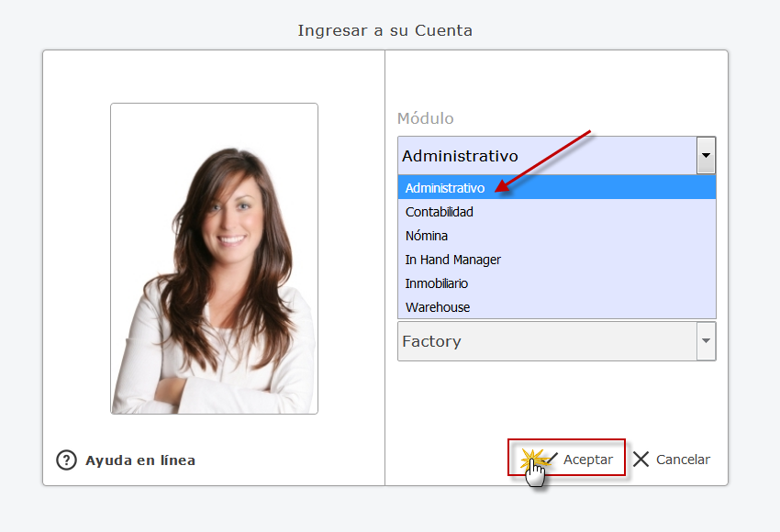This screenshot has height=532, width=780.
Task: Click the X icon beside Cancelar
Action: pos(641,460)
